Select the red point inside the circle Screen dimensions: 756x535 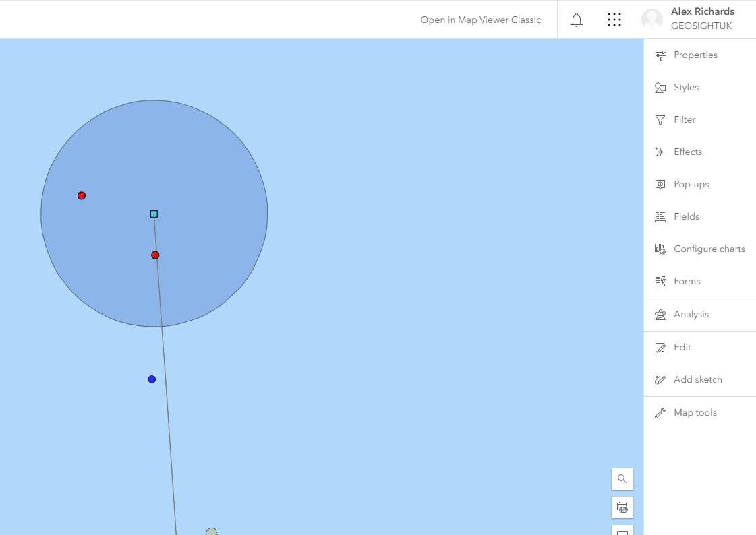(155, 255)
